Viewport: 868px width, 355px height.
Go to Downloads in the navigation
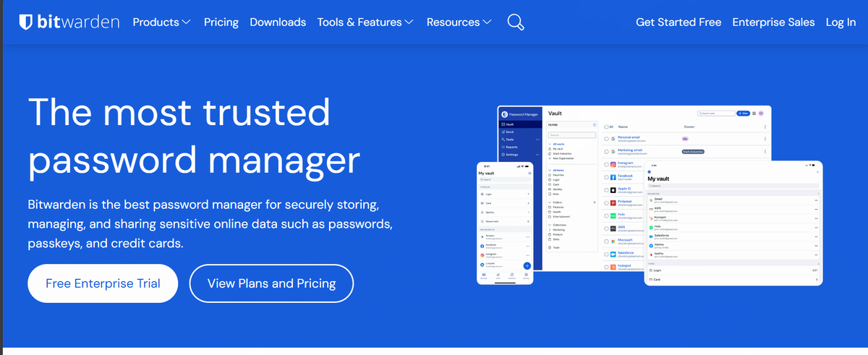click(278, 22)
